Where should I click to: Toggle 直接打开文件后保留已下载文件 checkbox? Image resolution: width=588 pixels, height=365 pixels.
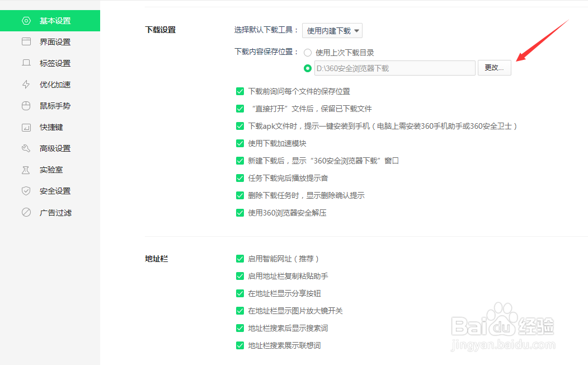tap(240, 109)
